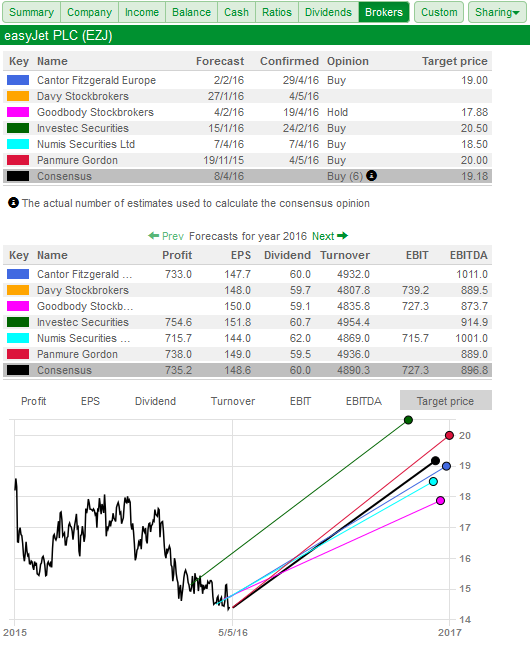
Task: Go to the Balance tab
Action: point(191,12)
